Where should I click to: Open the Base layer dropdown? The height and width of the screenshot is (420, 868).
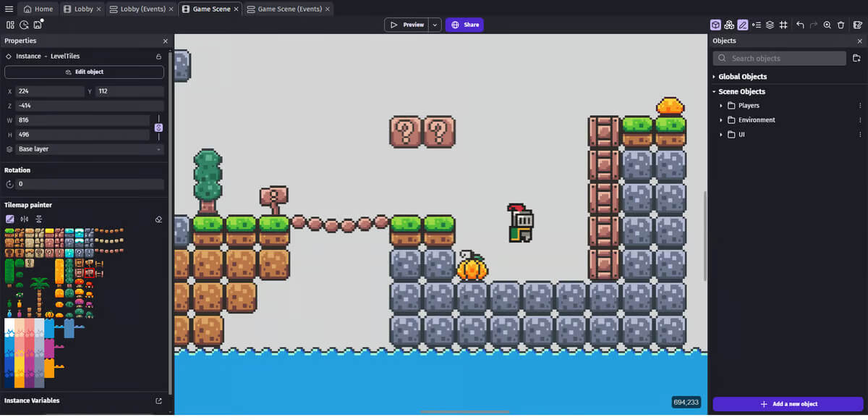click(90, 149)
